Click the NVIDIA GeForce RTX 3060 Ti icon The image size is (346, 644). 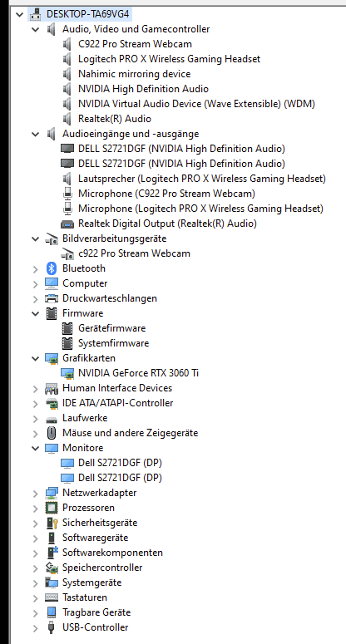[67, 373]
